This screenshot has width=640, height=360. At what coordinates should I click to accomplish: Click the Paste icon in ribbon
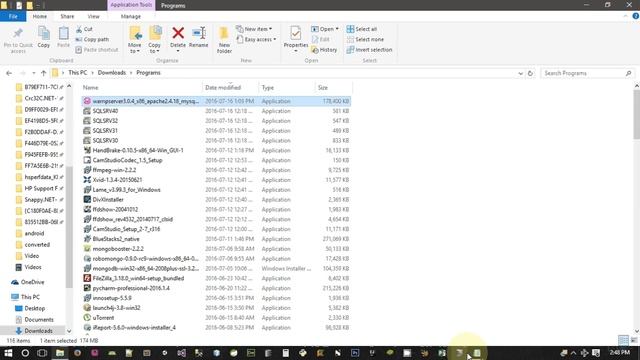click(63, 38)
